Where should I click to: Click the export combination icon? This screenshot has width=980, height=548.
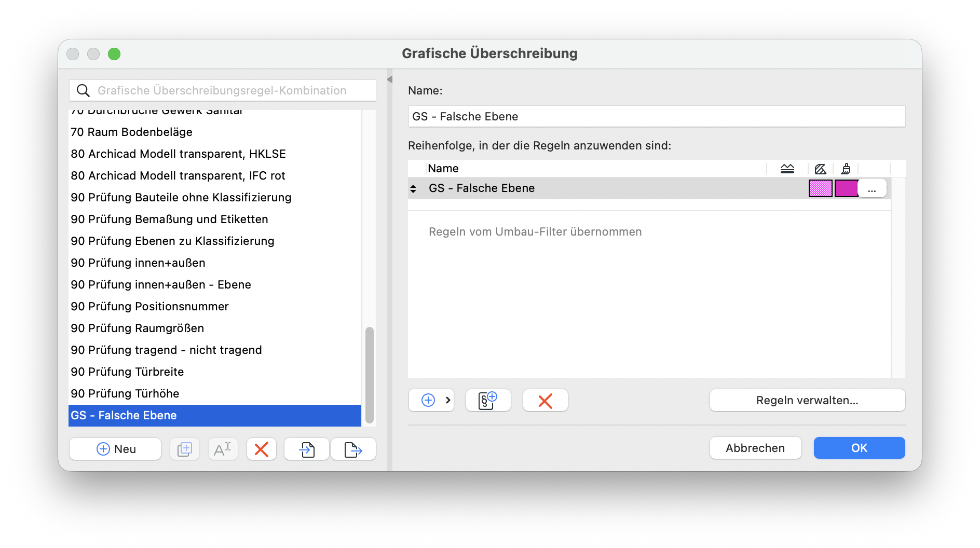click(x=353, y=449)
